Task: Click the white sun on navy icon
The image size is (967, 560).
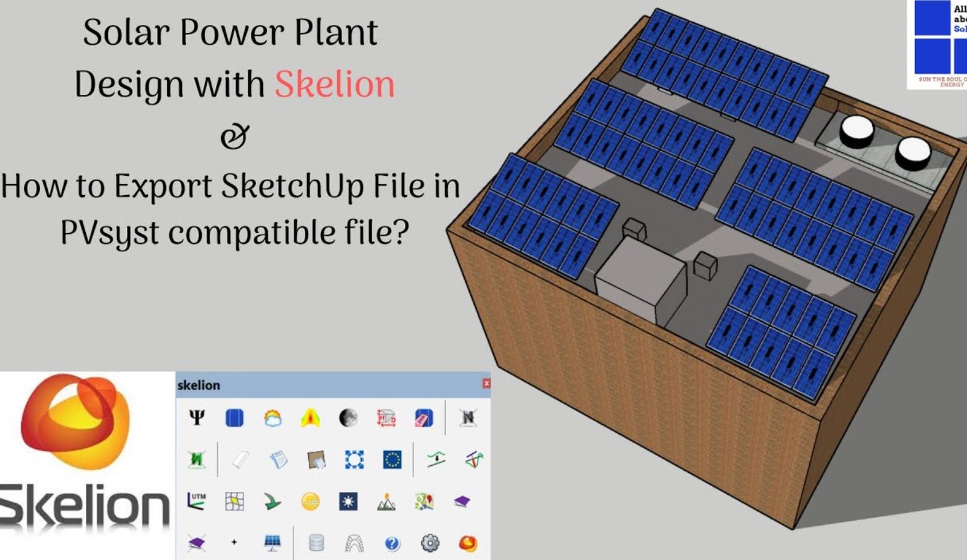Action: pos(348,501)
